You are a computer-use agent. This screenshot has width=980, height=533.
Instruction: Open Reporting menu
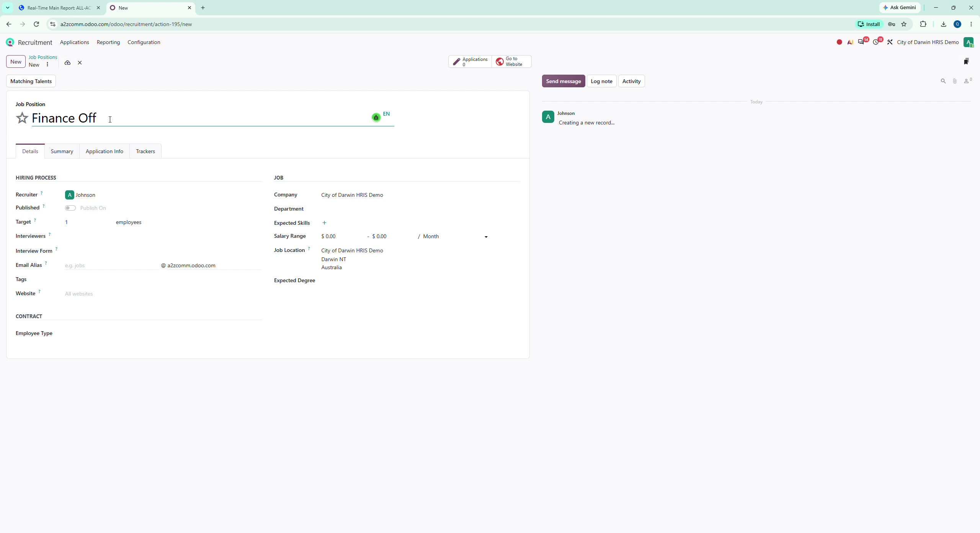(x=108, y=42)
